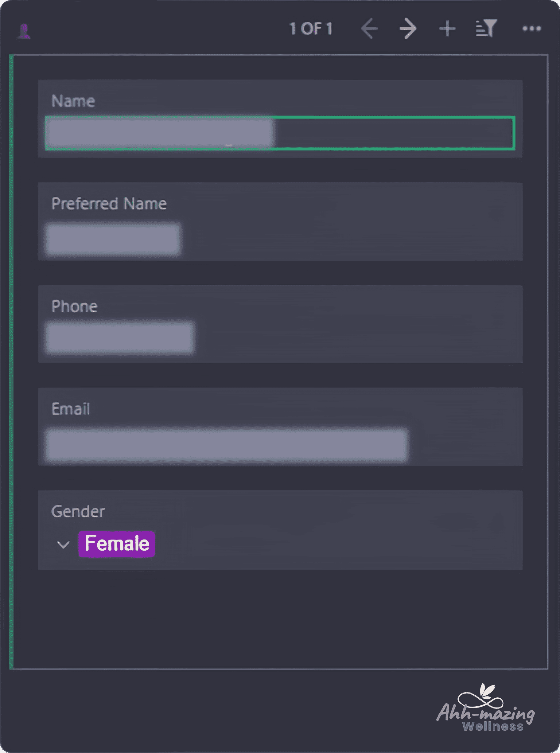
Task: Click the "1 OF 1" record counter
Action: (x=310, y=29)
